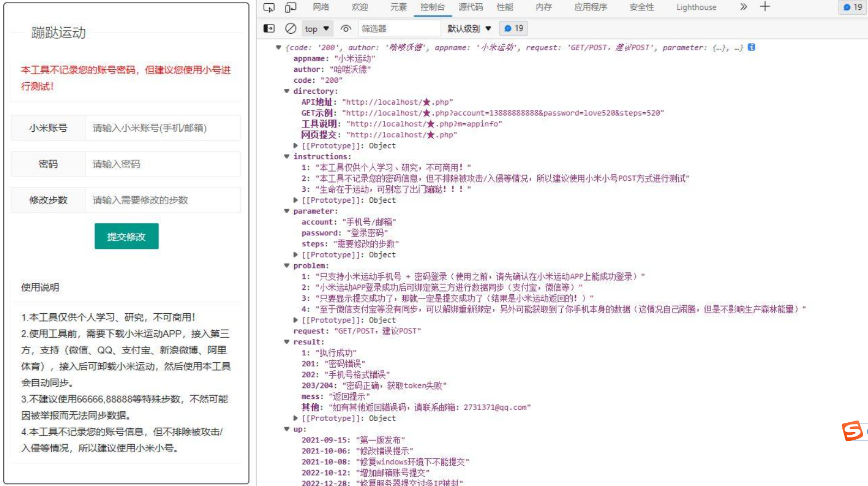Focus the 小米账号 input field

tap(163, 128)
